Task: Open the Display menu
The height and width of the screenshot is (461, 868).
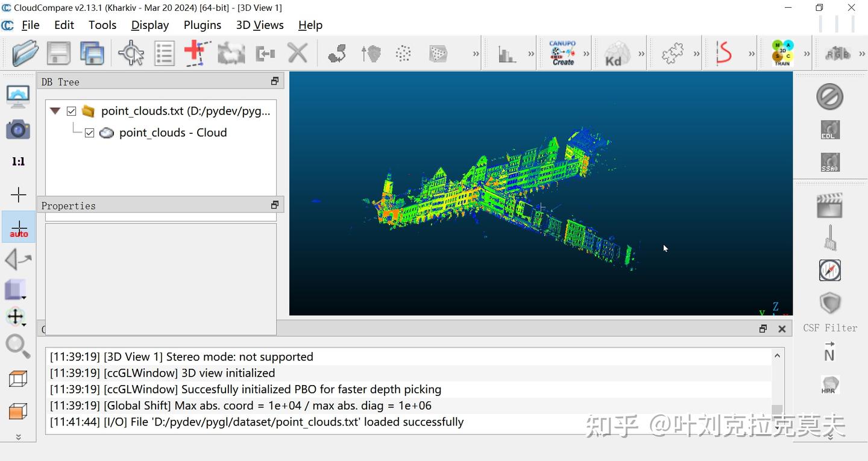Action: tap(149, 25)
